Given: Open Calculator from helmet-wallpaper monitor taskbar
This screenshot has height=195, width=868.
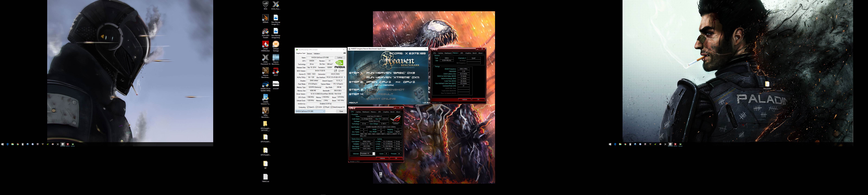Looking at the screenshot, I should pos(23,144).
